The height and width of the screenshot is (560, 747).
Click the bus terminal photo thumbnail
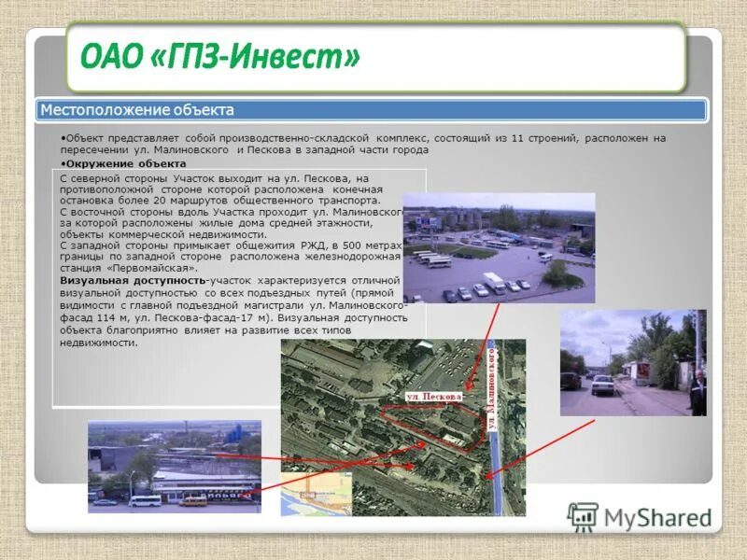point(499,247)
